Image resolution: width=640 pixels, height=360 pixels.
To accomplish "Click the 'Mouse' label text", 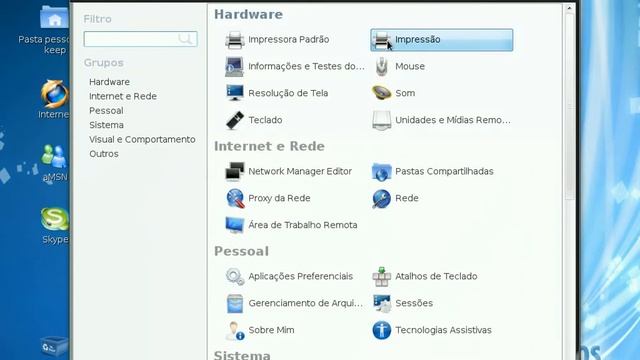I will pyautogui.click(x=410, y=66).
